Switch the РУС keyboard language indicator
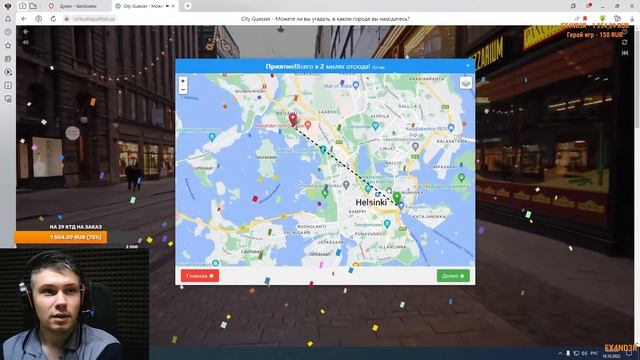This screenshot has width=640, height=360. (594, 353)
